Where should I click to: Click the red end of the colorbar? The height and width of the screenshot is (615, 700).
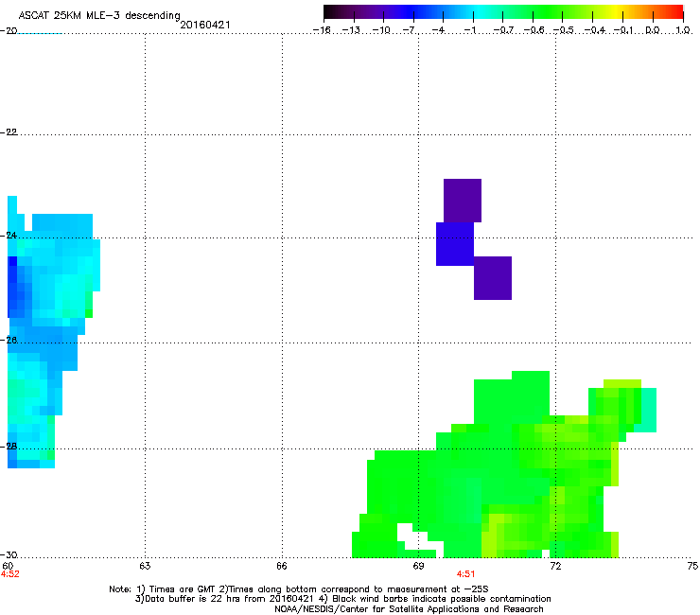[x=677, y=12]
